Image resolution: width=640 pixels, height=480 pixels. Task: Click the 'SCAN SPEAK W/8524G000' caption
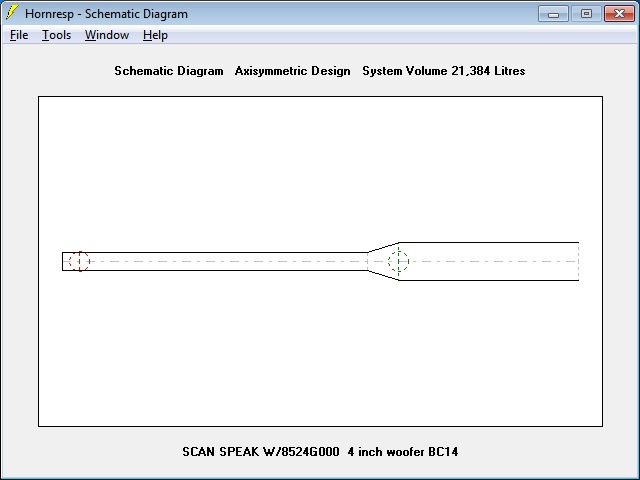261,452
